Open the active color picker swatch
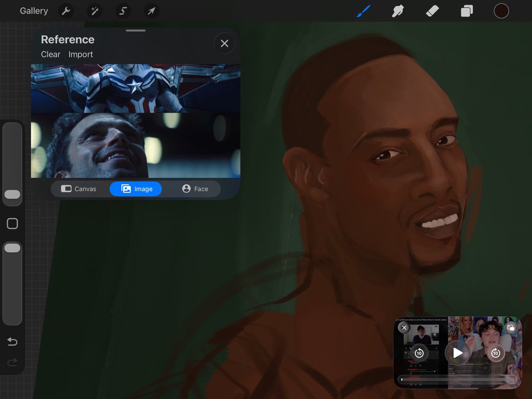 point(501,11)
